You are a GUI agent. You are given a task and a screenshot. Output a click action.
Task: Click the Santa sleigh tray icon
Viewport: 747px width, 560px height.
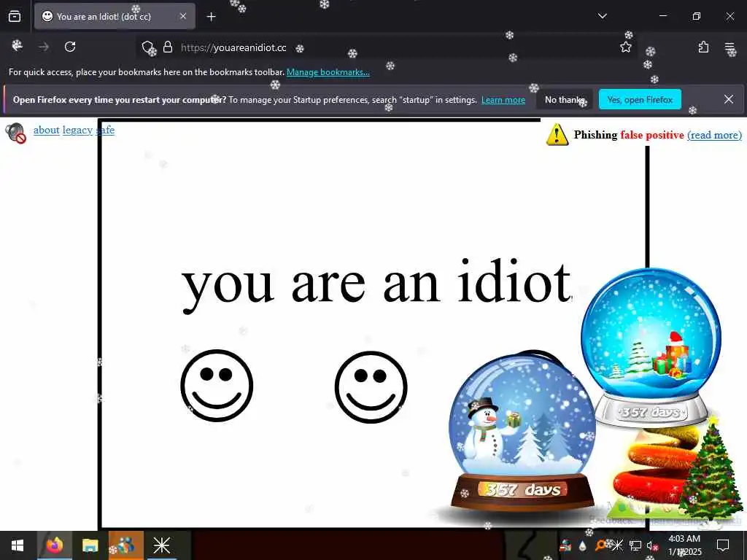click(x=565, y=545)
